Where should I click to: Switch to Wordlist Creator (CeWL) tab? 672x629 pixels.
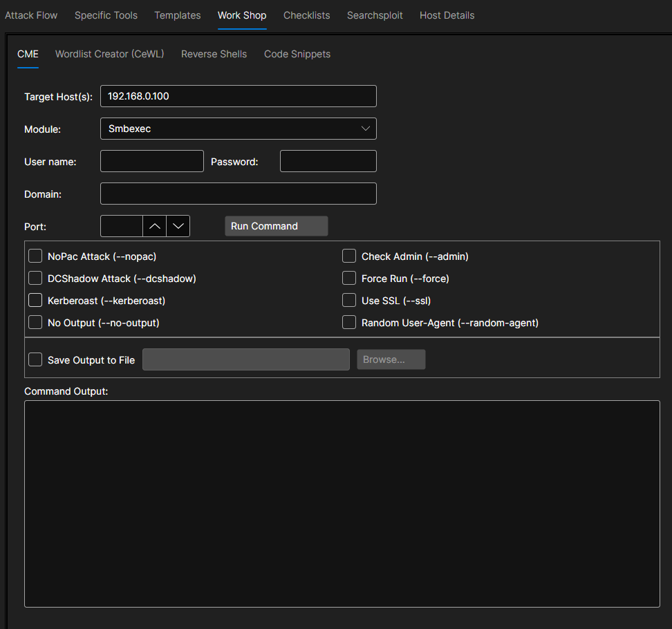(109, 54)
